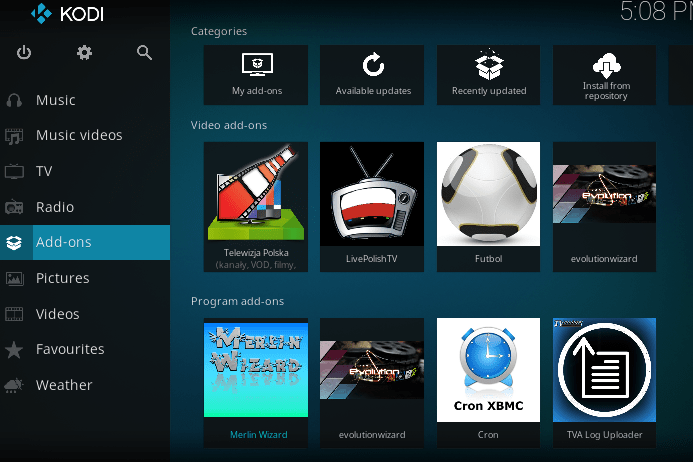Open Install from repository
Viewport: 693px width, 462px height.
click(605, 75)
